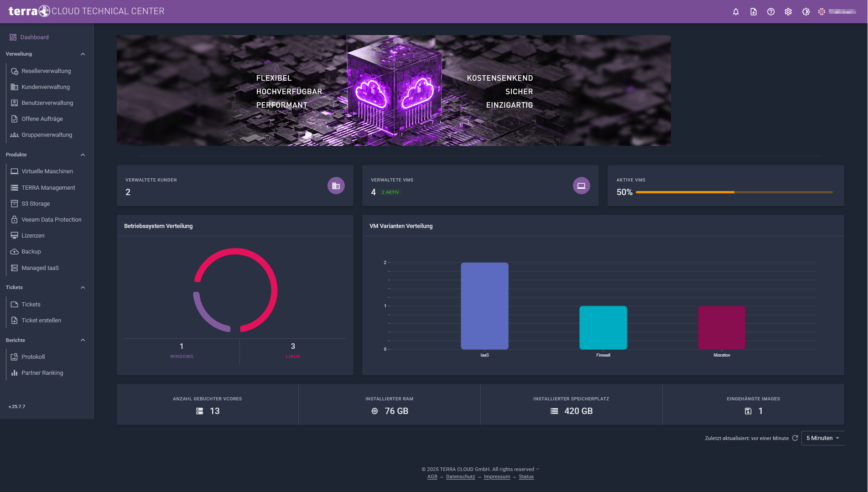This screenshot has height=492, width=868.
Task: Click the help question mark icon
Action: coord(771,12)
